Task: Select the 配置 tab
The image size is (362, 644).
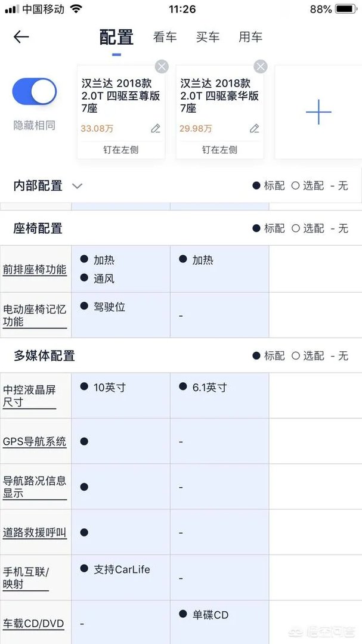Action: click(x=117, y=36)
